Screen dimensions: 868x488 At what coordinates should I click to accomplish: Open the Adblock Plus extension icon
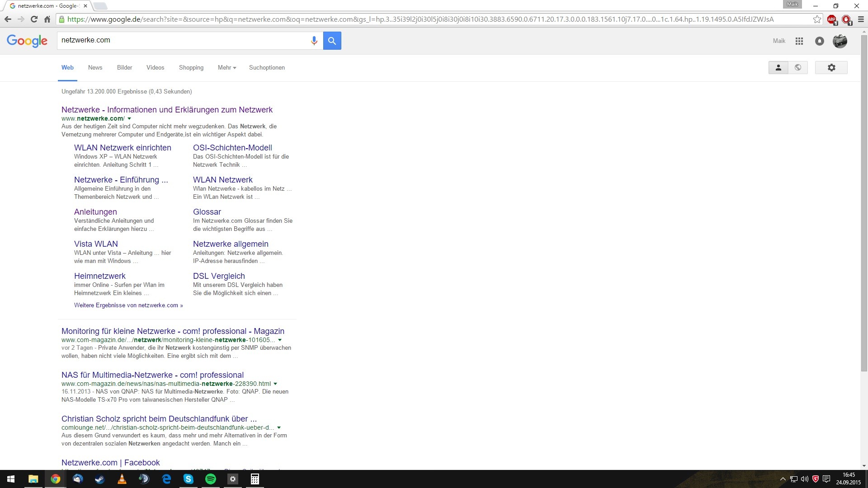click(x=832, y=19)
